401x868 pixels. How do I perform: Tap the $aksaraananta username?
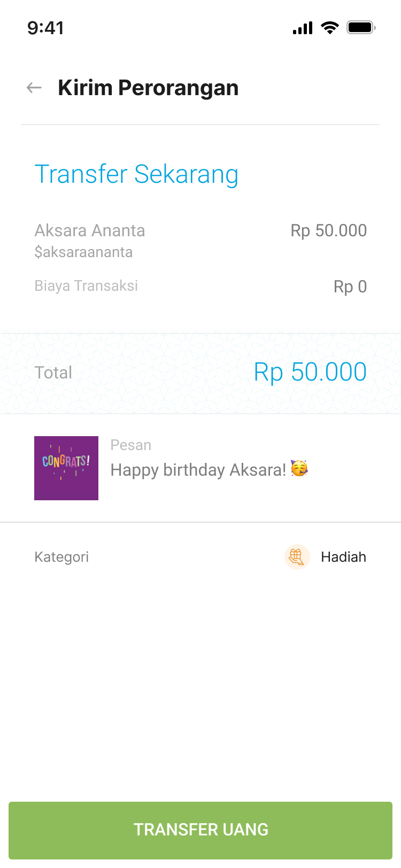83,252
